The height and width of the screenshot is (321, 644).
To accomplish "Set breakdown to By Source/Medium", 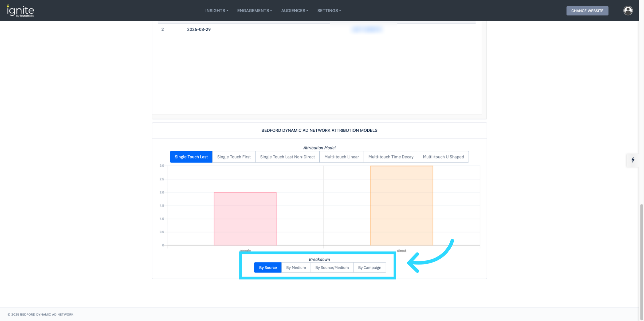I will (332, 268).
